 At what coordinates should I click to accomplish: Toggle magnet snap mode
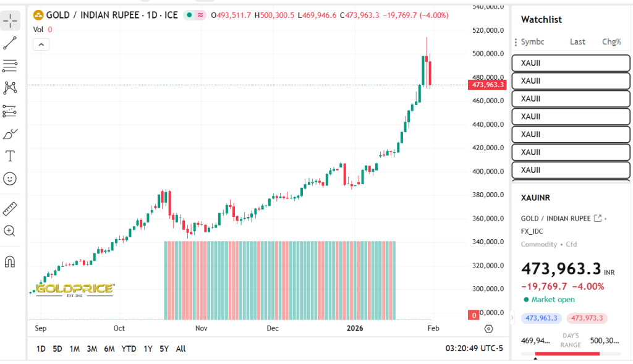click(9, 261)
